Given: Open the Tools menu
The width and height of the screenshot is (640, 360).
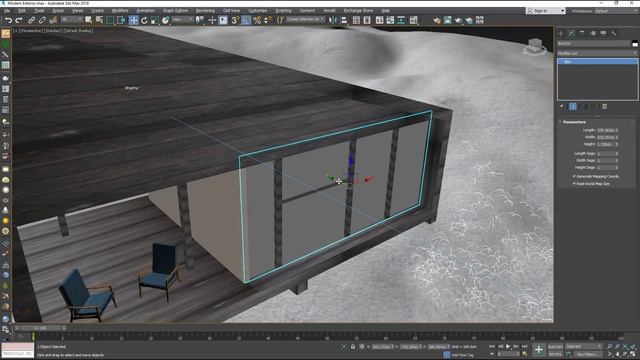Looking at the screenshot, I should 39,11.
